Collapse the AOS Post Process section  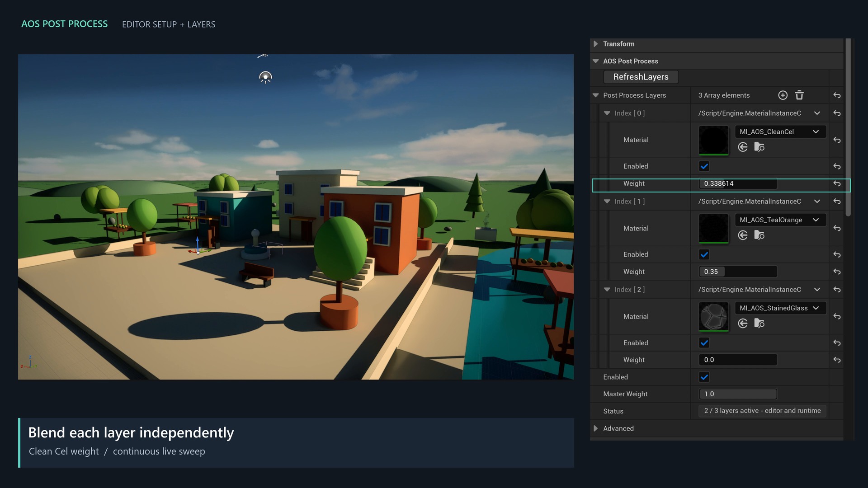(x=595, y=61)
